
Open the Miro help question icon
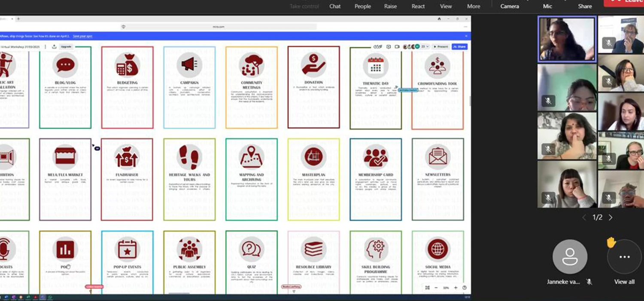tap(465, 288)
